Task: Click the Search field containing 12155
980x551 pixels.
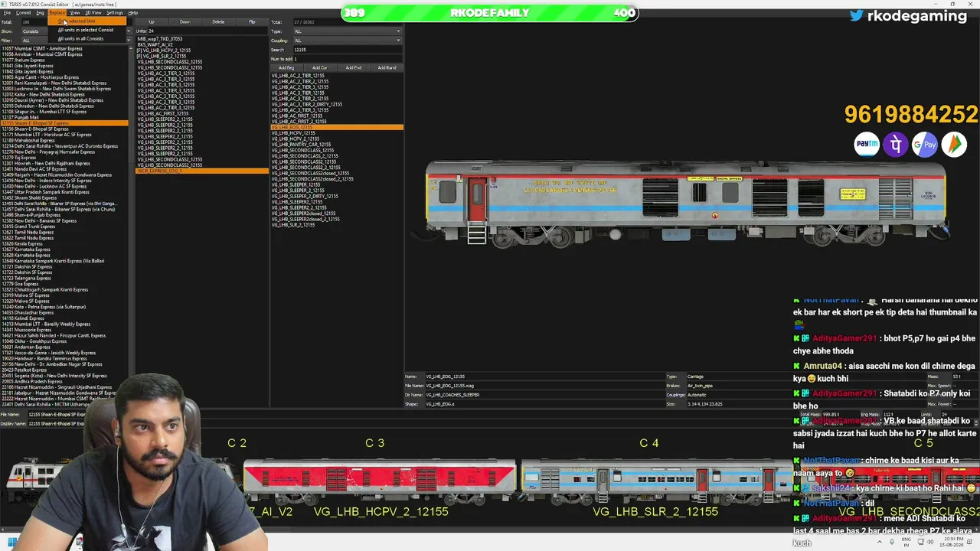Action: tap(348, 50)
